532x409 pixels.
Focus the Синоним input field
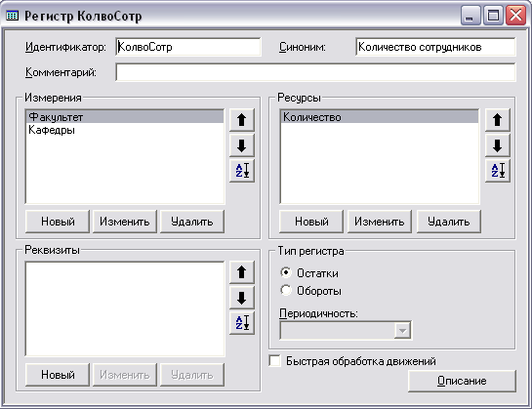pos(435,47)
